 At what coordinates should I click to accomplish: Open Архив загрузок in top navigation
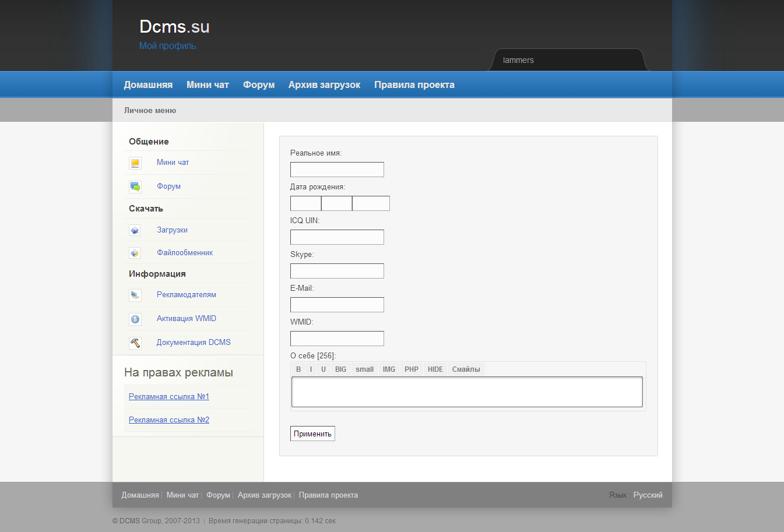(324, 84)
